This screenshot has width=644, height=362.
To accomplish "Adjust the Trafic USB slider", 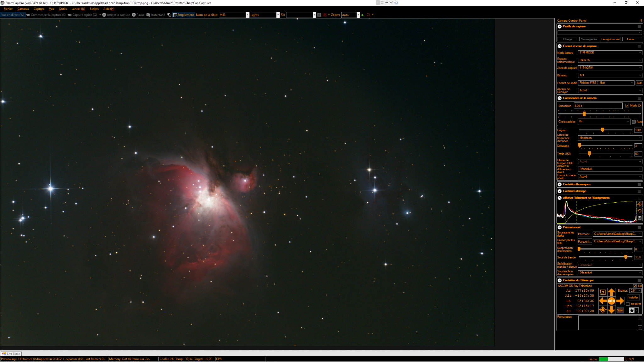I will coord(589,154).
